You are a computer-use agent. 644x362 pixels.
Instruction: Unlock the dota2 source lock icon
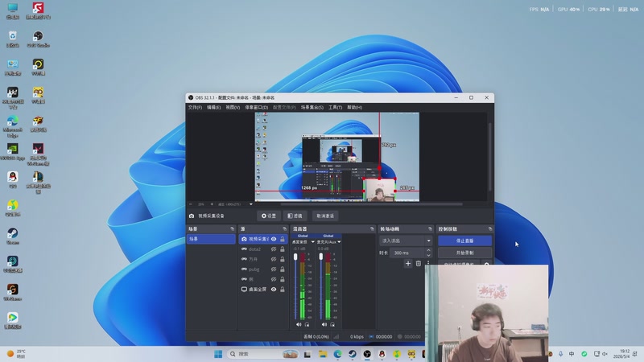283,249
